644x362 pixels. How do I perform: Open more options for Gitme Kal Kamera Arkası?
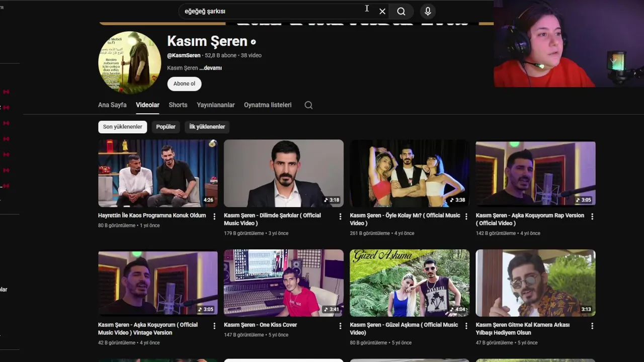click(x=592, y=326)
